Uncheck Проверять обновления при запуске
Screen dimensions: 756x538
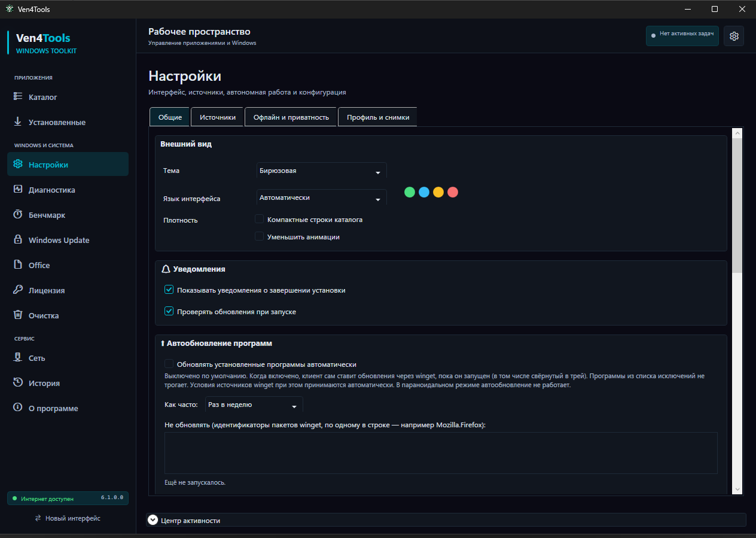169,312
